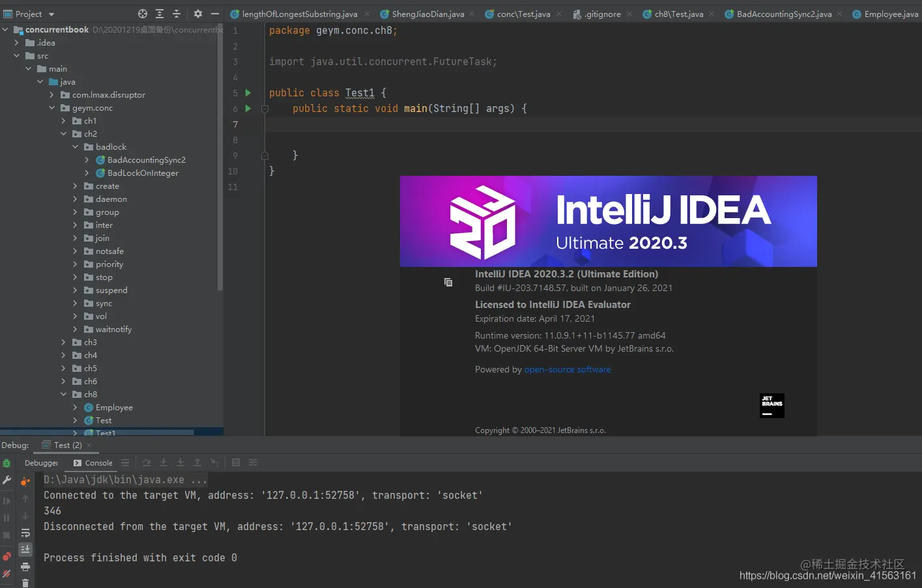This screenshot has width=922, height=588.
Task: Collapse the concurrentbook root node
Action: [x=5, y=29]
